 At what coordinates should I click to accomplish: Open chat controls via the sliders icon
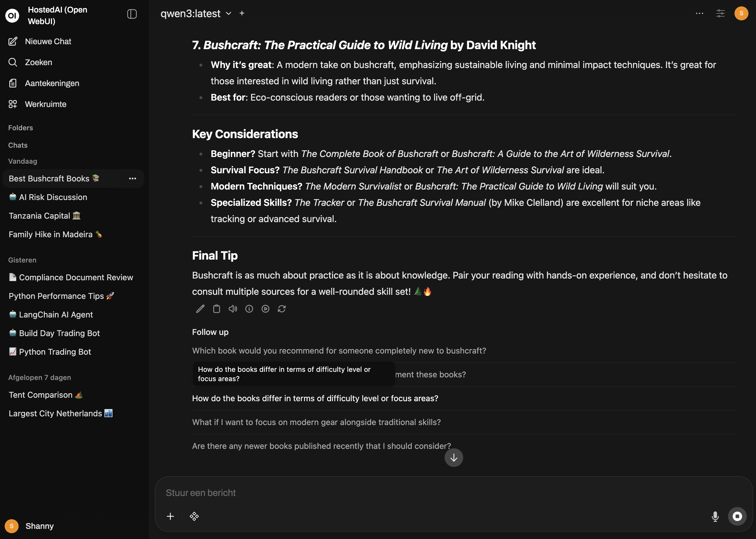click(720, 13)
